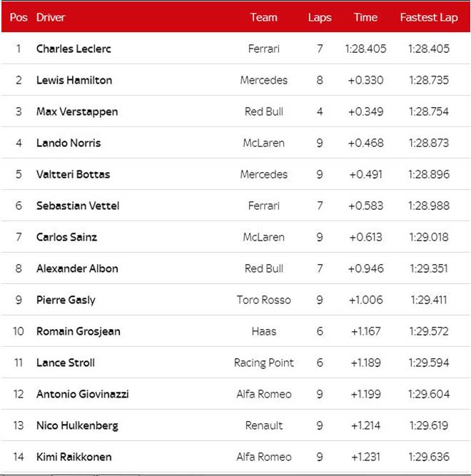
Task: Select Toro Rosso team cell
Action: coord(263,300)
